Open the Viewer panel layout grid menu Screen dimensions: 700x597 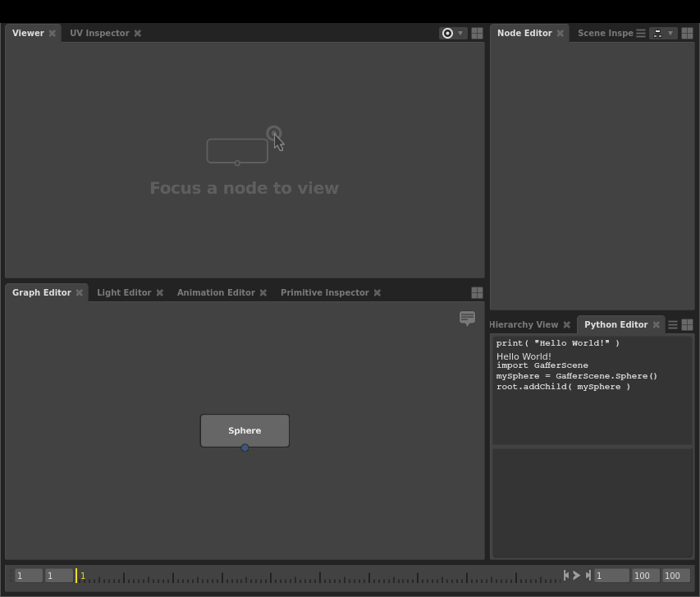pyautogui.click(x=477, y=34)
